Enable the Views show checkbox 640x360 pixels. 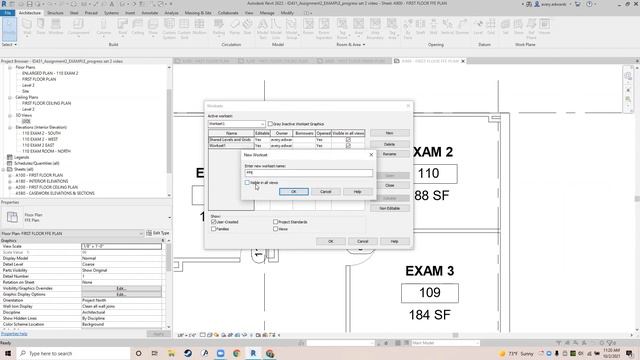click(276, 229)
